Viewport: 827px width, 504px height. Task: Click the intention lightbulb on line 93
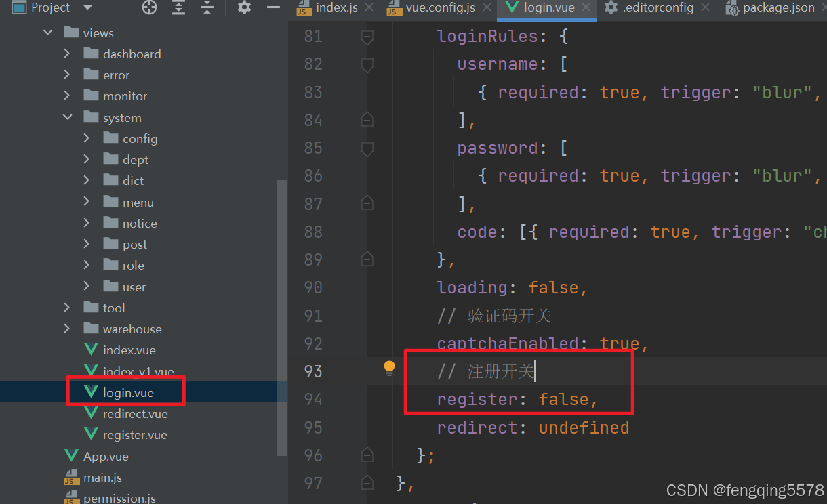tap(388, 368)
